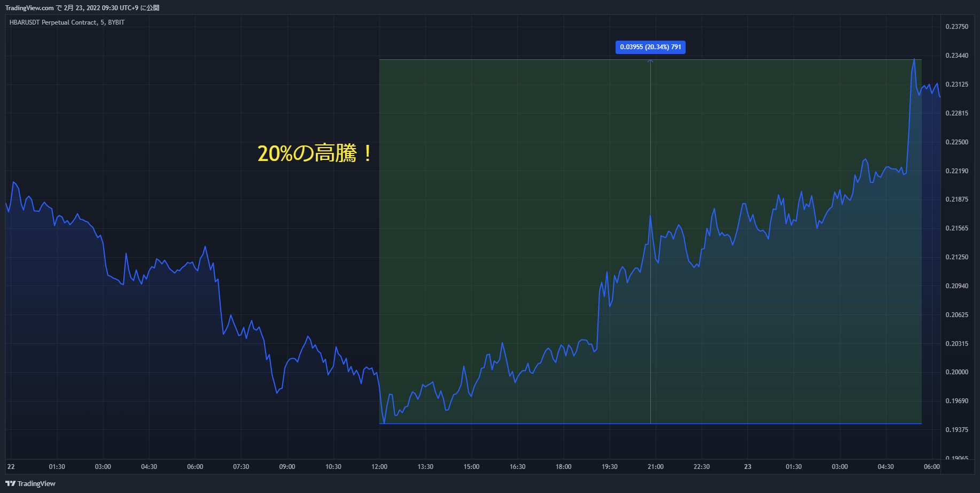
Task: Click time label 06:00 after date 22
Action: tap(195, 467)
